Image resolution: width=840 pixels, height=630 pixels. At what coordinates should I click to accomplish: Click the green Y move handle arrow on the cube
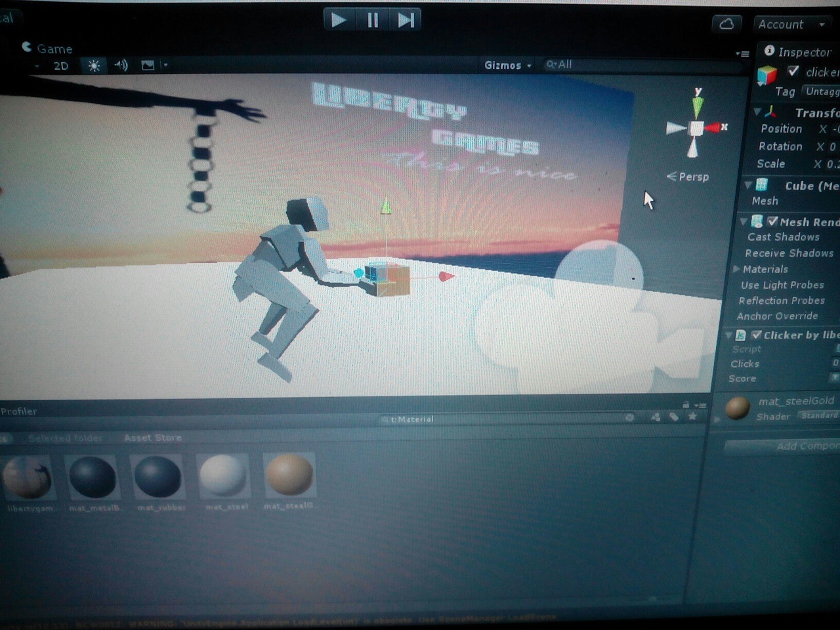pos(386,207)
